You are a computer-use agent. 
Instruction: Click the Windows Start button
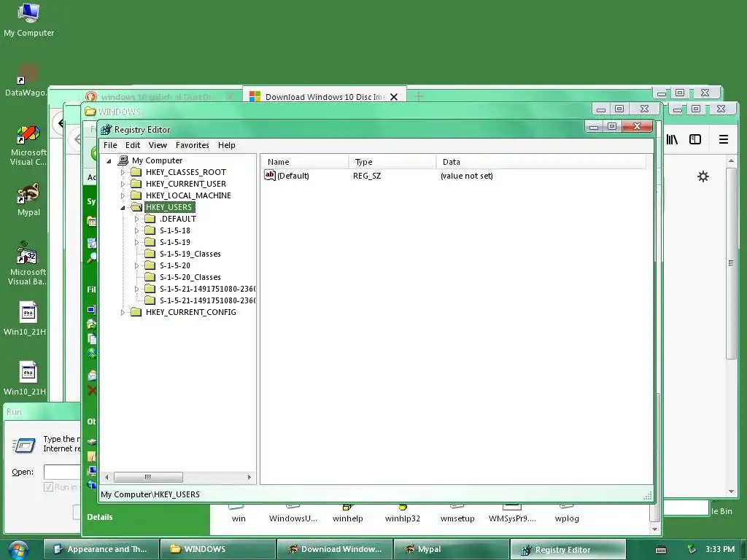pyautogui.click(x=18, y=550)
